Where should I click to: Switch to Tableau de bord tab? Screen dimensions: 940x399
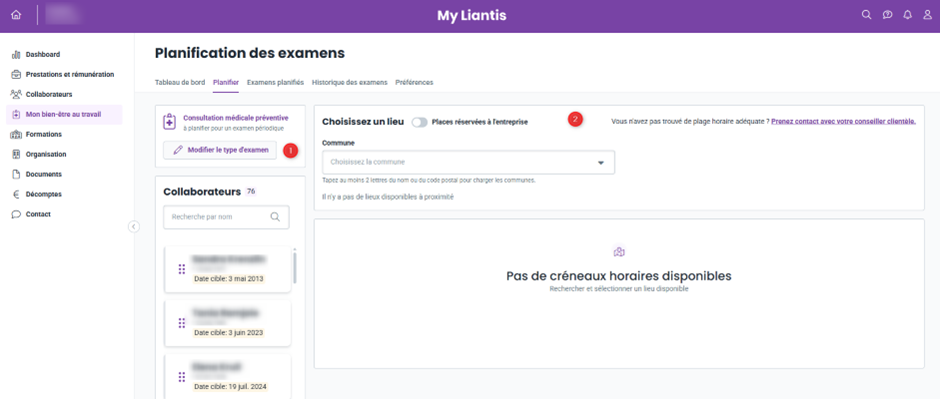tap(180, 82)
